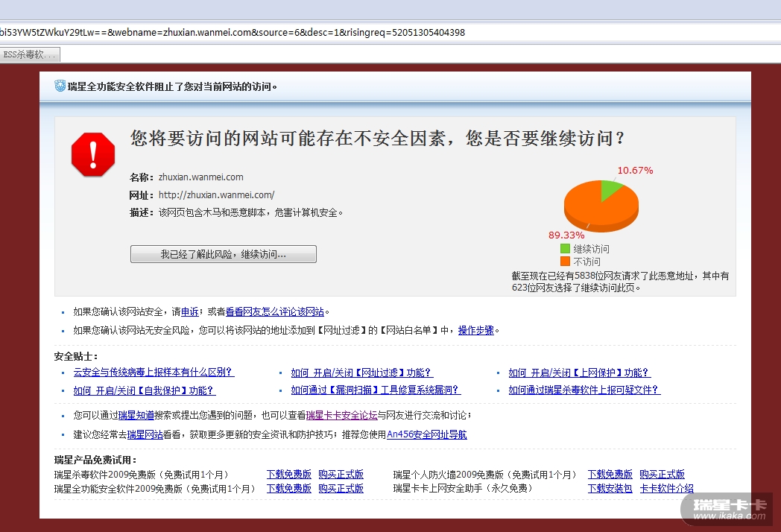Click 购买正式版 for 瑞星杀毒软件2009
This screenshot has height=532, width=781.
341,474
